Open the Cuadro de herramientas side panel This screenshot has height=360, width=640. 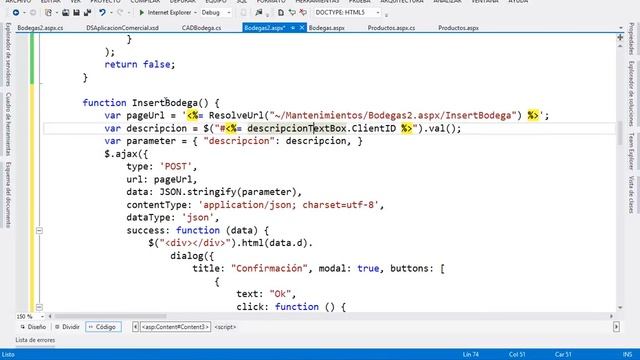click(x=8, y=124)
